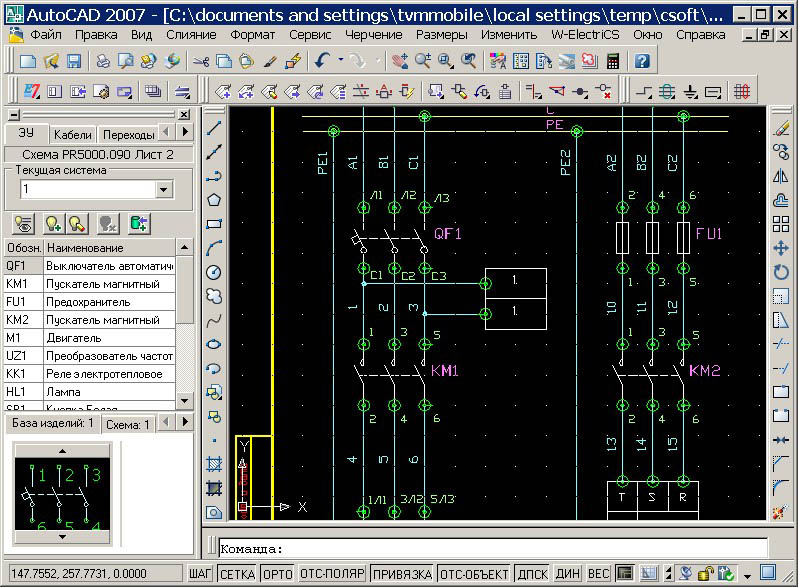Click the Explode tool icon
Screen dimensions: 798x587
click(x=781, y=512)
